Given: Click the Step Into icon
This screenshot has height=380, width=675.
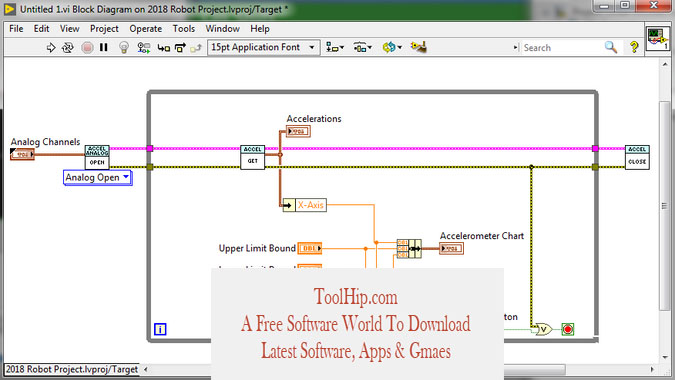Looking at the screenshot, I should click(164, 48).
